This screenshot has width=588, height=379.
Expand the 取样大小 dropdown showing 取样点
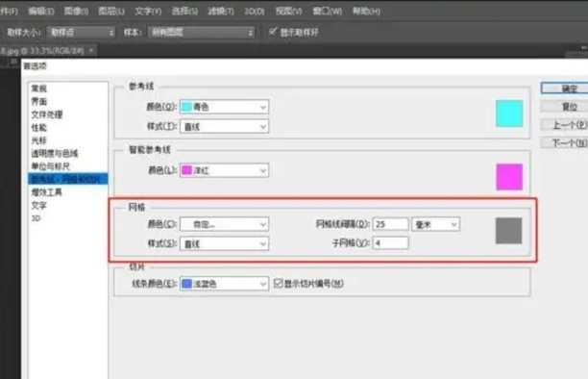click(81, 33)
